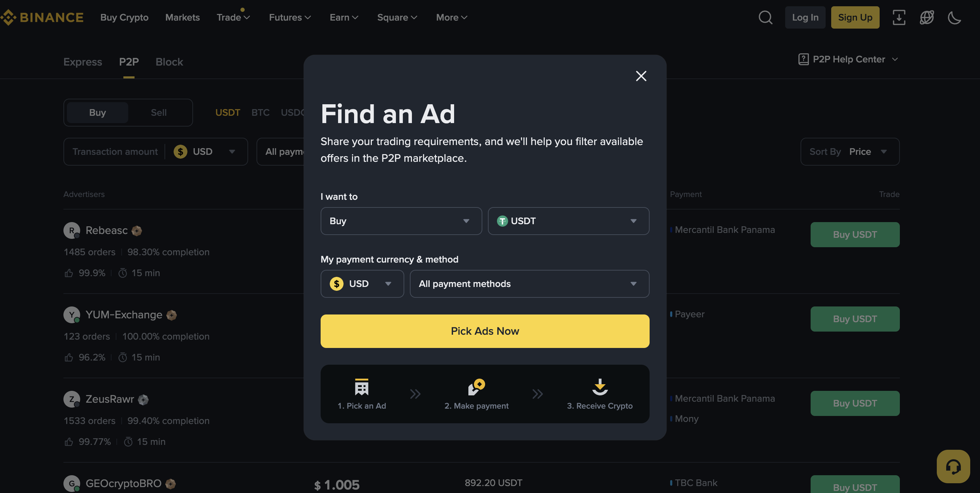Viewport: 980px width, 493px height.
Task: Click the Sign Up button
Action: (x=855, y=17)
